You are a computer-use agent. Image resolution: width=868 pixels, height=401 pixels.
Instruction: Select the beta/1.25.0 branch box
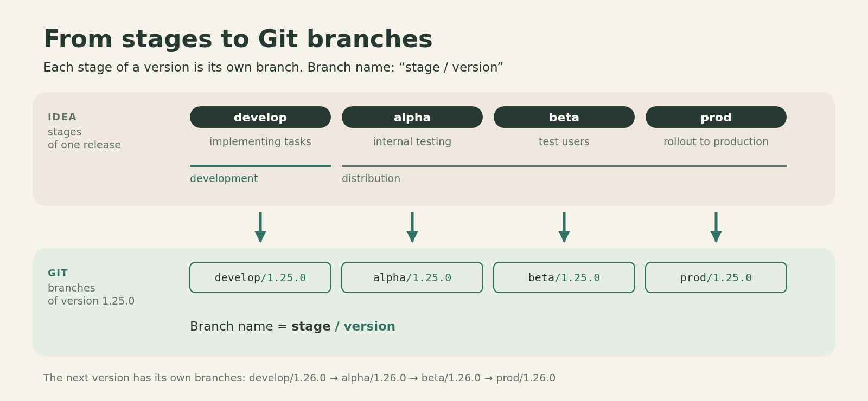(564, 277)
